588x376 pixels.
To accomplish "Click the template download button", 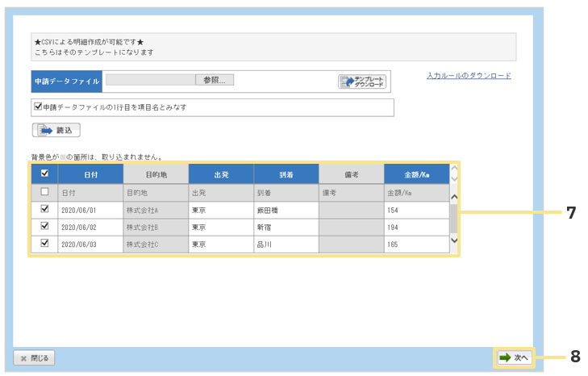I will pyautogui.click(x=362, y=81).
